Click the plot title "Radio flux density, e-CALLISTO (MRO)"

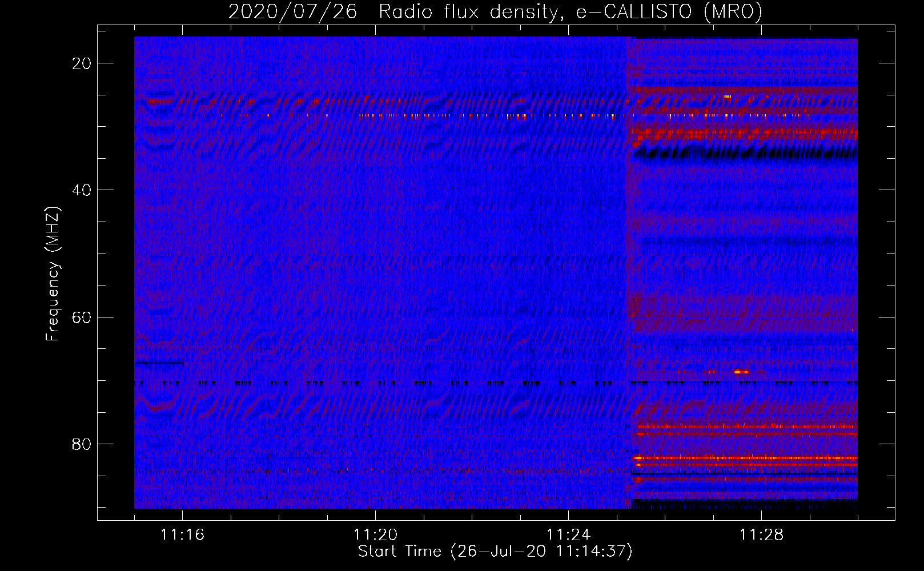point(571,11)
